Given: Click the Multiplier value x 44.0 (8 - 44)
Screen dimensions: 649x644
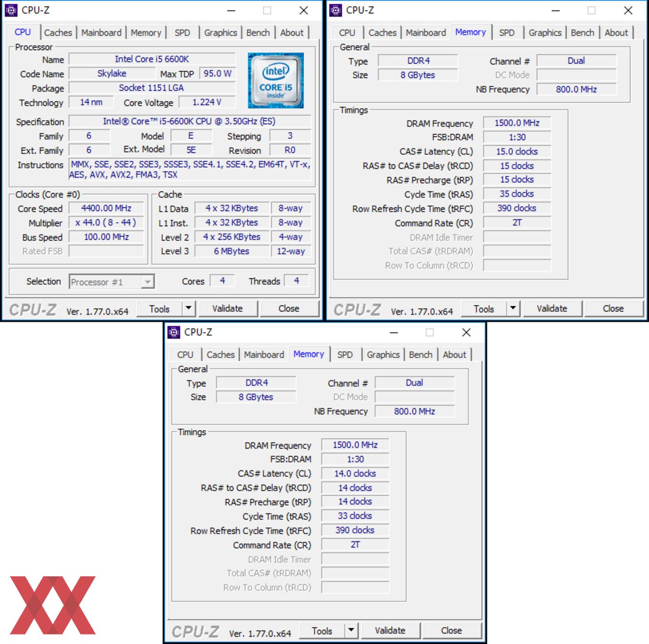Looking at the screenshot, I should pyautogui.click(x=106, y=223).
